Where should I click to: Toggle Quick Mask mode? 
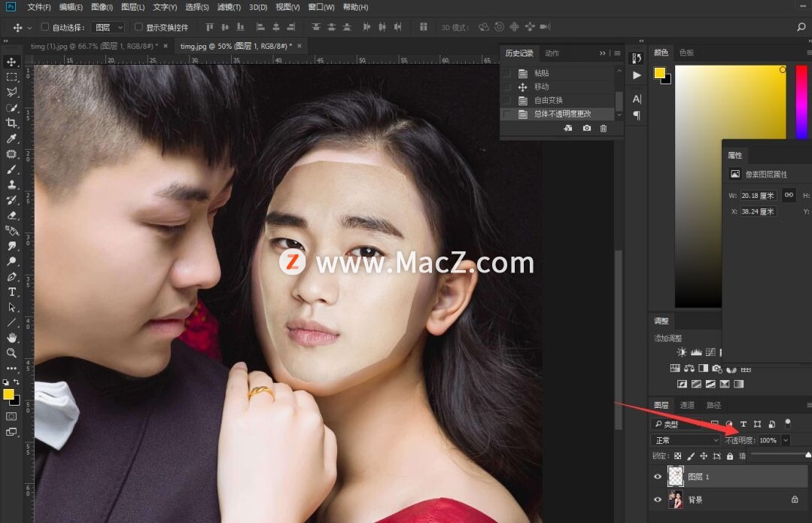pos(11,416)
